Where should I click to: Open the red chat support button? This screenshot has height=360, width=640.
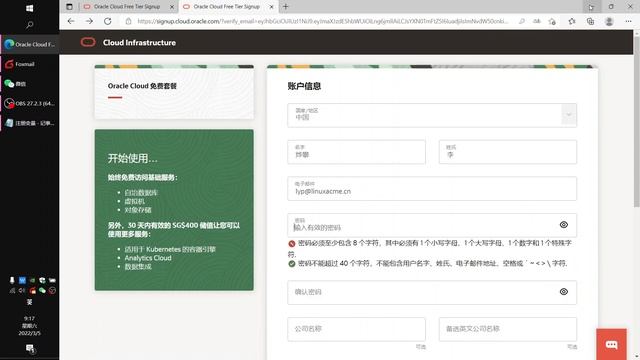[x=611, y=344]
